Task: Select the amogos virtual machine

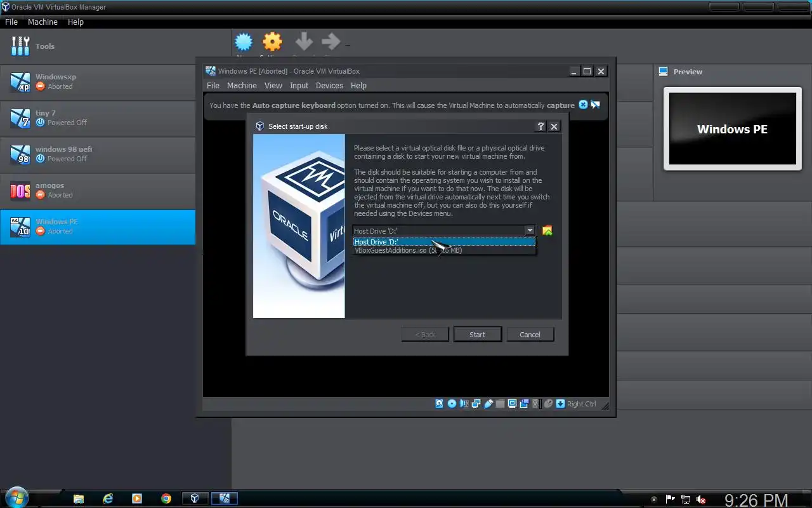Action: click(98, 190)
